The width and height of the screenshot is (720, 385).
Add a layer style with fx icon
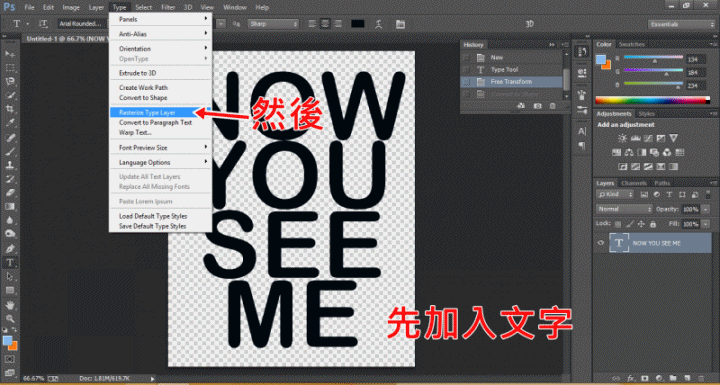pos(630,378)
